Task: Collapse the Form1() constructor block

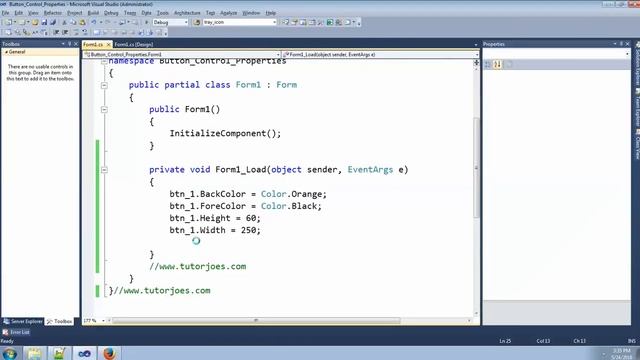Action: coord(104,109)
